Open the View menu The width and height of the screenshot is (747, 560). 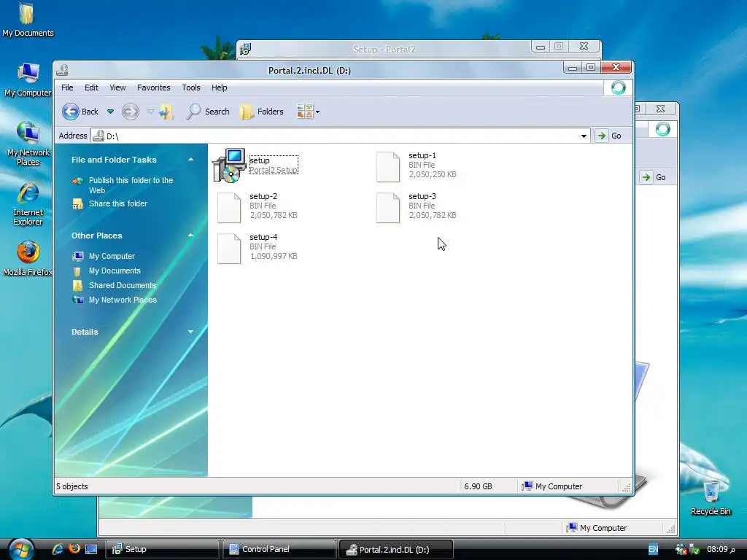[x=117, y=87]
